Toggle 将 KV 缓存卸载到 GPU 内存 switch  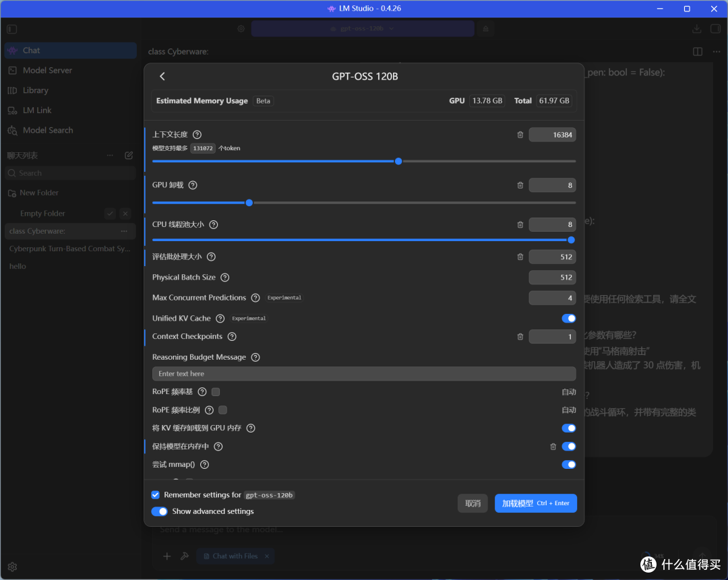[x=569, y=428]
